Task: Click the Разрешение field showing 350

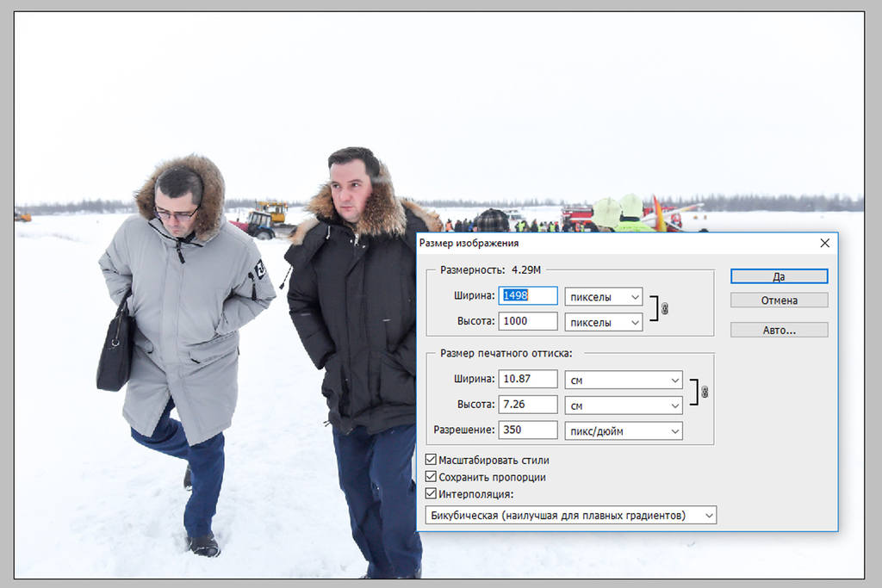Action: [528, 430]
